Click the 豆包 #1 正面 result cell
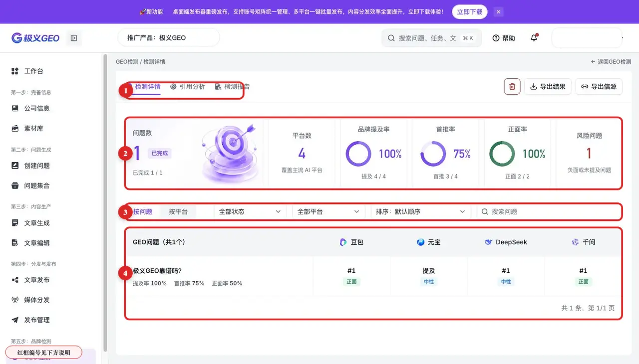The height and width of the screenshot is (364, 639). point(351,276)
